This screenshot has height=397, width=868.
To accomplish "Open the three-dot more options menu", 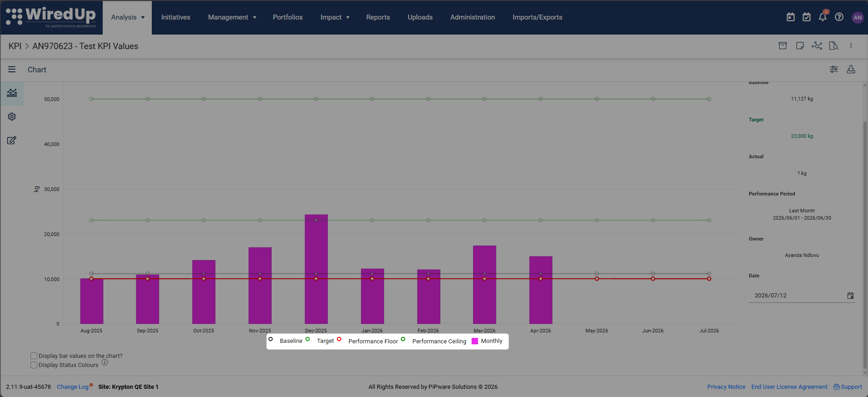I will pos(851,45).
